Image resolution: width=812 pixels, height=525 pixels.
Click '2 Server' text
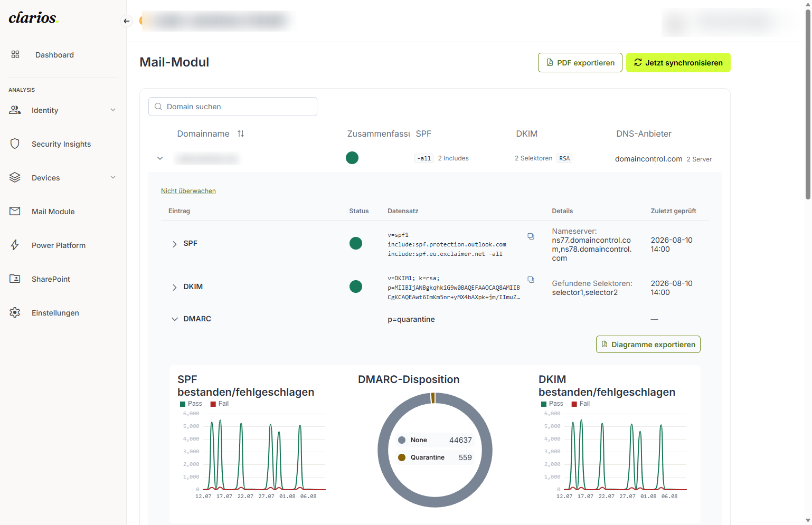pos(699,159)
